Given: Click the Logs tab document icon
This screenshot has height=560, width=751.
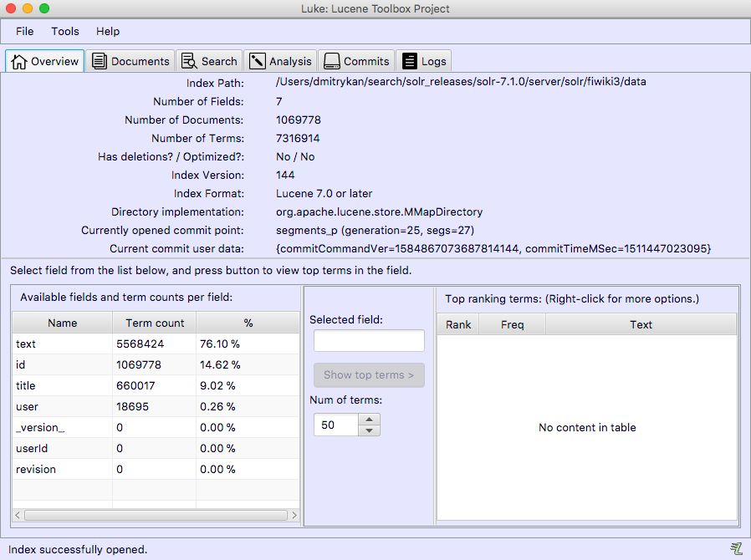Looking at the screenshot, I should 410,61.
